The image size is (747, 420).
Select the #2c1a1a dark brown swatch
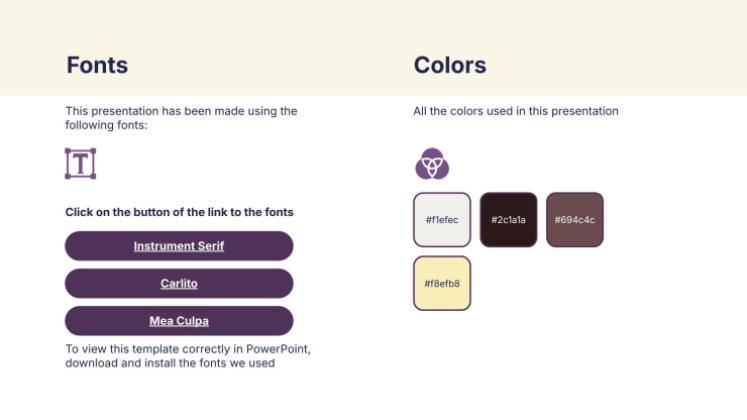click(508, 219)
